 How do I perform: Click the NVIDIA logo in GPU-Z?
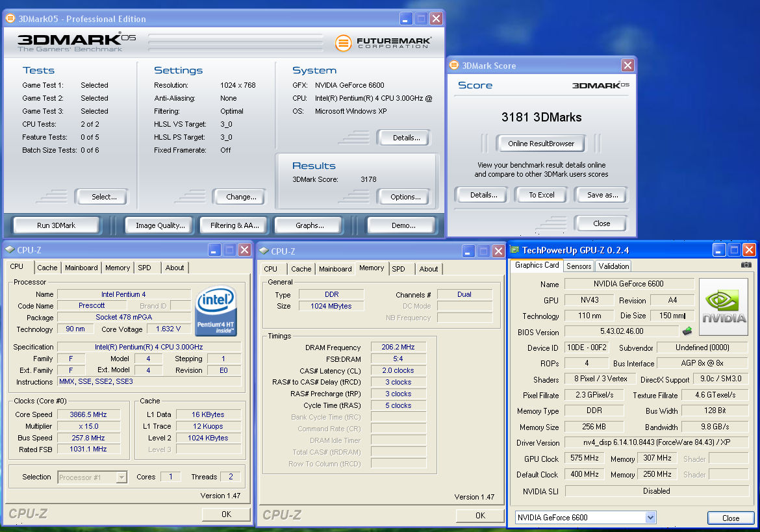pyautogui.click(x=724, y=307)
